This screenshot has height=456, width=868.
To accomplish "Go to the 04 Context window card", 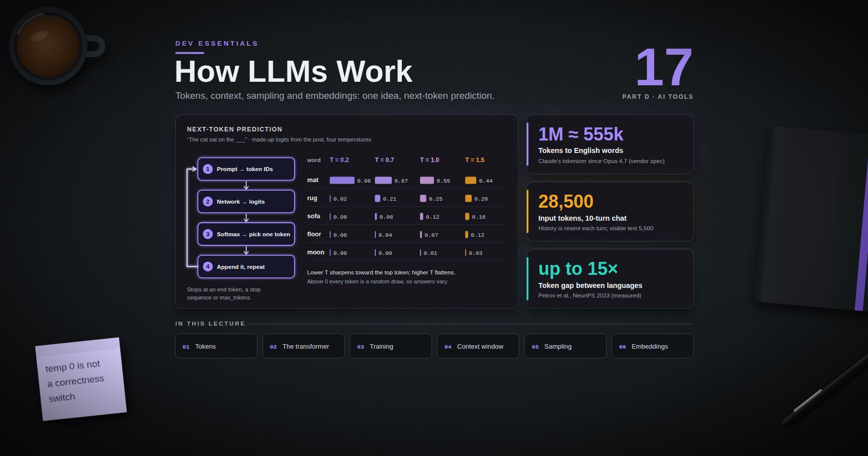I will 478,346.
